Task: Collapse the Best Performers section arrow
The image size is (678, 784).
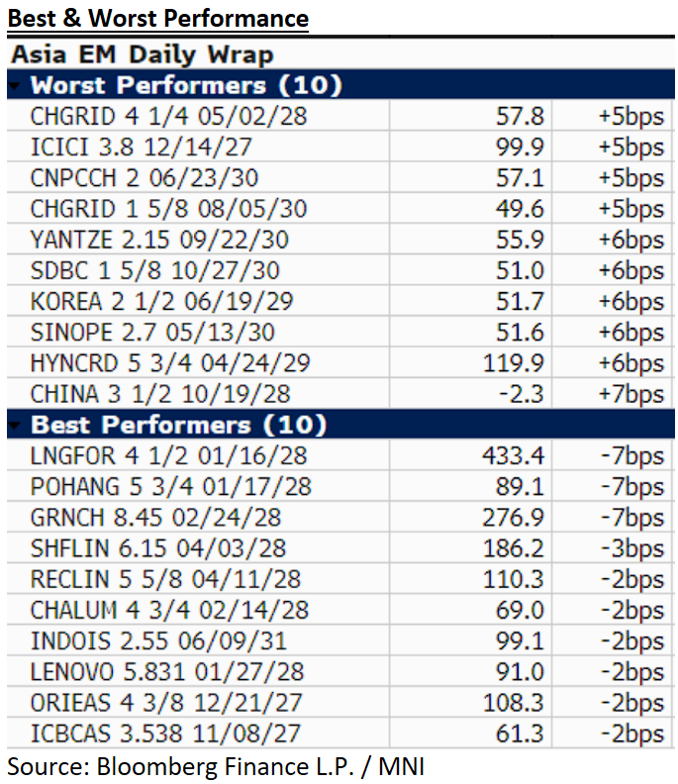Action: (14, 426)
